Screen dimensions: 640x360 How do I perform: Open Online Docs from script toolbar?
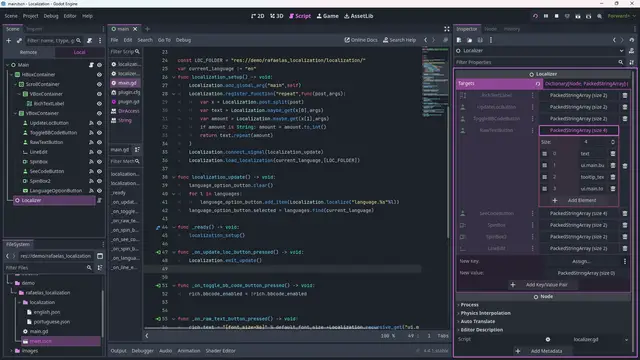coord(361,40)
